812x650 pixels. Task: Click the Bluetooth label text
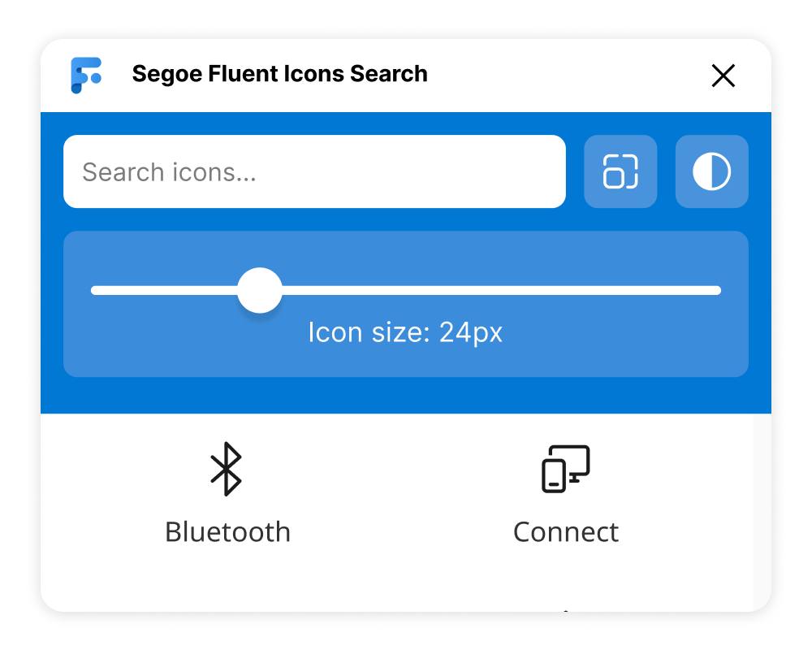[x=228, y=532]
